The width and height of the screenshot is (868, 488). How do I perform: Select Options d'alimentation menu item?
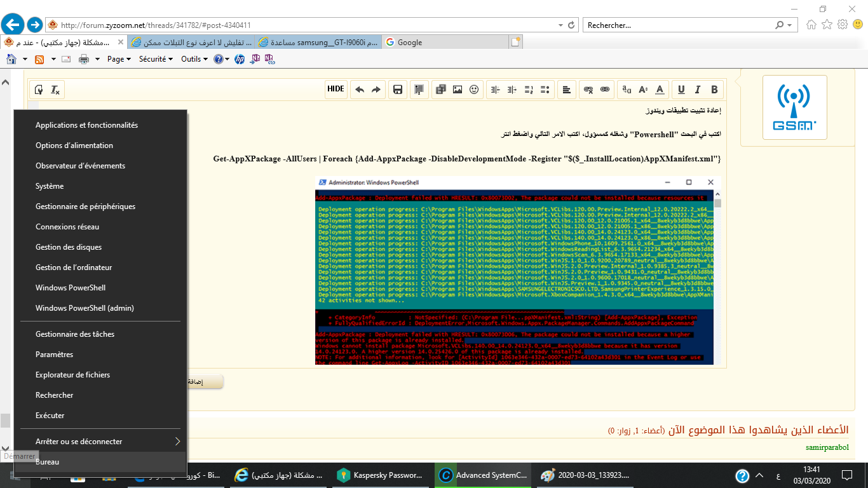(100, 146)
